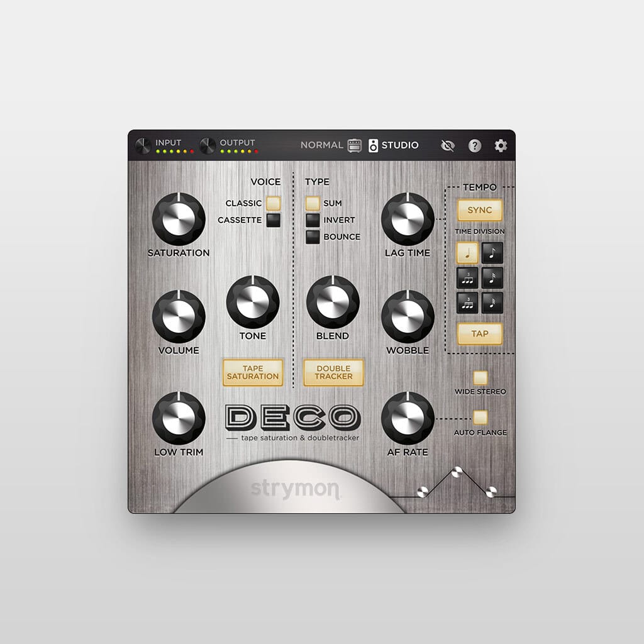Choose the eighth note triplet division
644x644 pixels.
pos(466,278)
